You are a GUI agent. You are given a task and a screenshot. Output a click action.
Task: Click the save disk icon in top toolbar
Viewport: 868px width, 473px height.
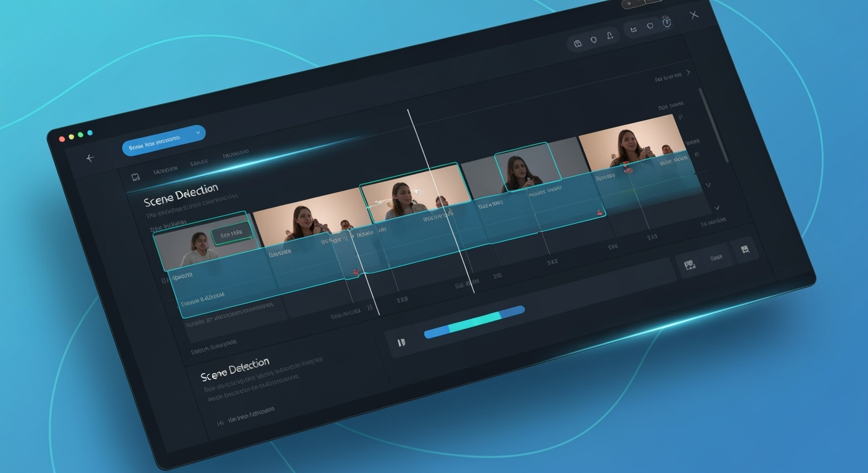coord(578,43)
